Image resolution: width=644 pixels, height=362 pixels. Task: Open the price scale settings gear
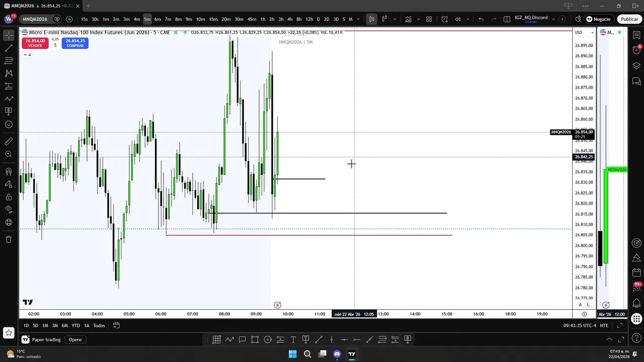[x=584, y=314]
